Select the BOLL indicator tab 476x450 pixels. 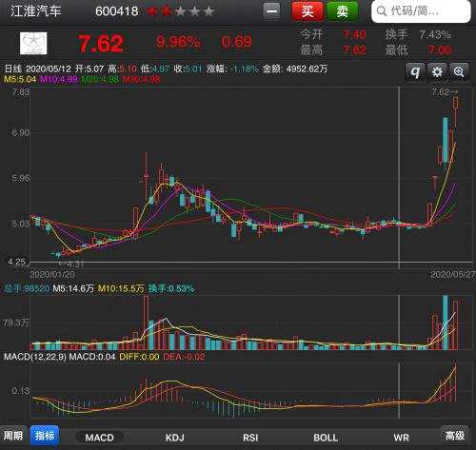[326, 438]
